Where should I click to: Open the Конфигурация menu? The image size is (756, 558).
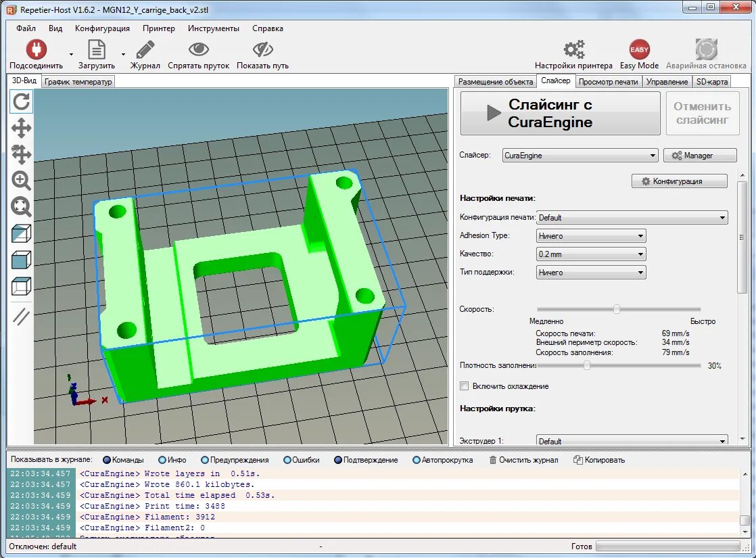point(102,28)
